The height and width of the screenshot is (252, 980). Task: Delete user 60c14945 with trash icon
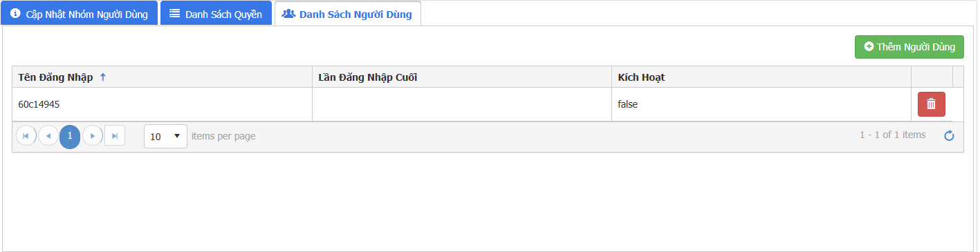coord(931,104)
